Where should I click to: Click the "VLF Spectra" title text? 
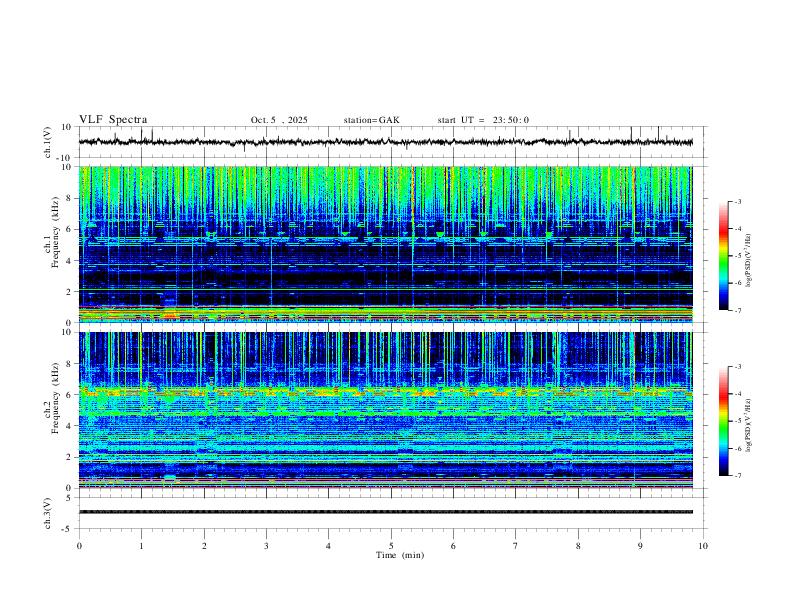coord(113,120)
